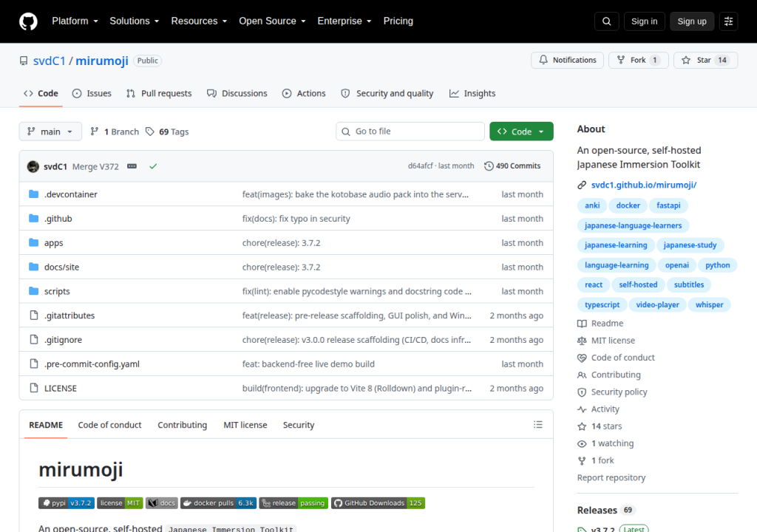Click the Activity pulse icon

pyautogui.click(x=582, y=409)
